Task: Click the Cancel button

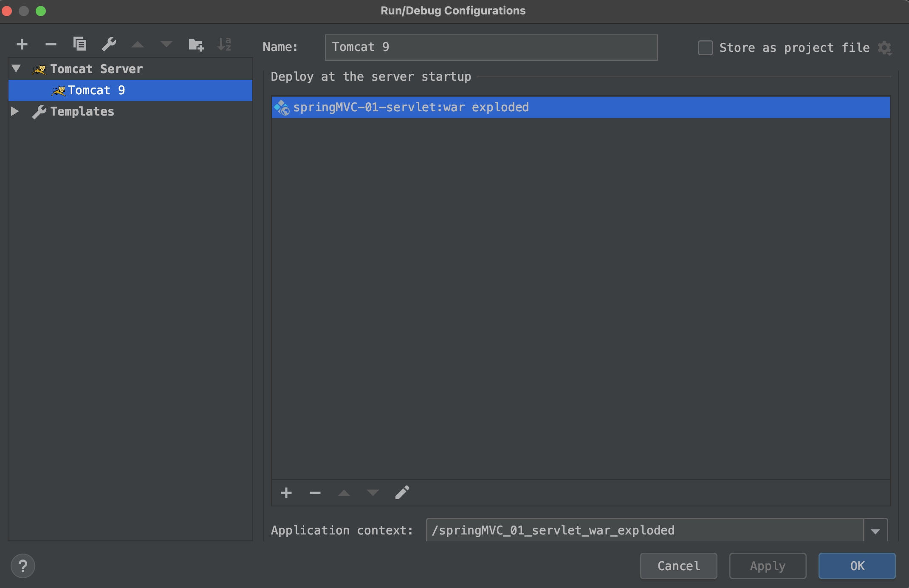Action: [678, 566]
